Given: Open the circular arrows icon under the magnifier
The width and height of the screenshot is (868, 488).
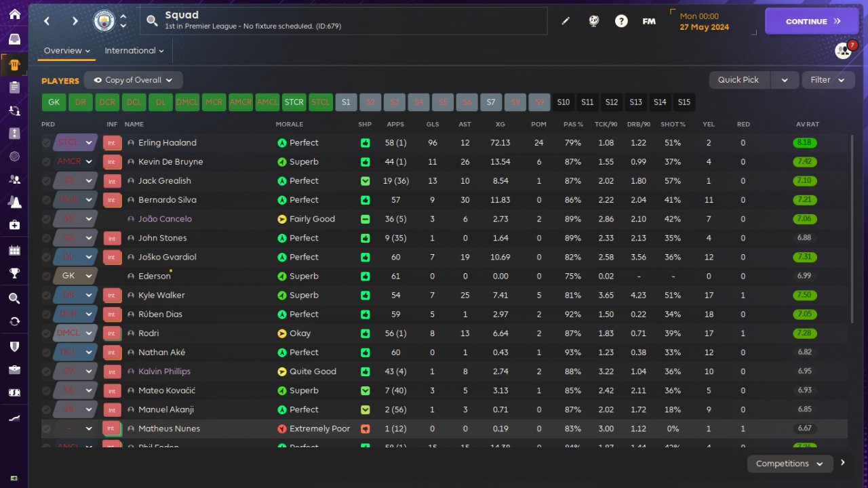Looking at the screenshot, I should tap(14, 321).
